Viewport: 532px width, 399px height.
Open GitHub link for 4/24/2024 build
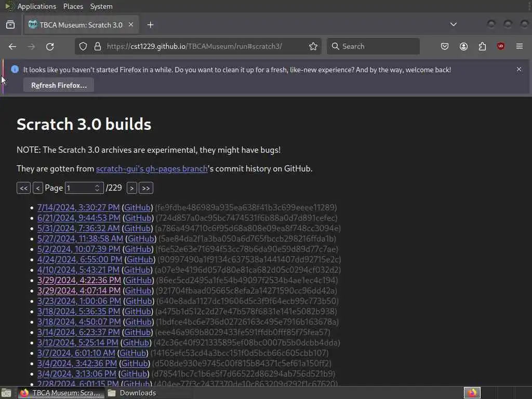coord(140,260)
